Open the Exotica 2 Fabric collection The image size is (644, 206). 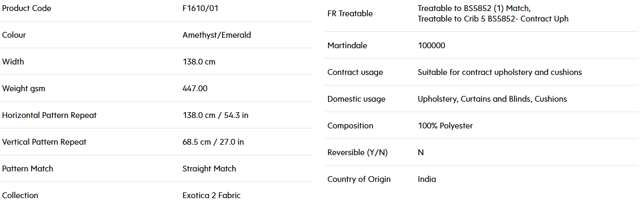211,196
